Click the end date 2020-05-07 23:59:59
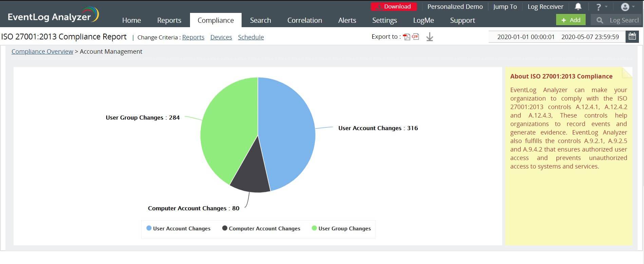Screen dimensions: 644x264 click(x=590, y=37)
